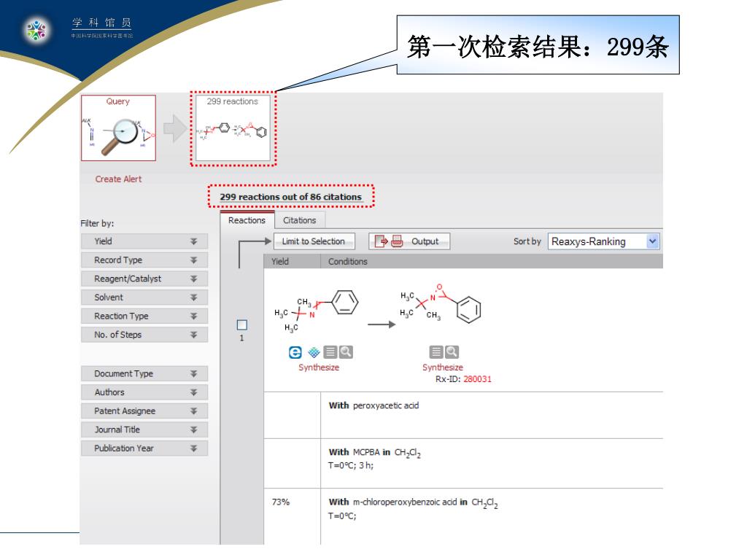The width and height of the screenshot is (747, 560).
Task: Open the product's substance details list icon
Action: pos(436,352)
